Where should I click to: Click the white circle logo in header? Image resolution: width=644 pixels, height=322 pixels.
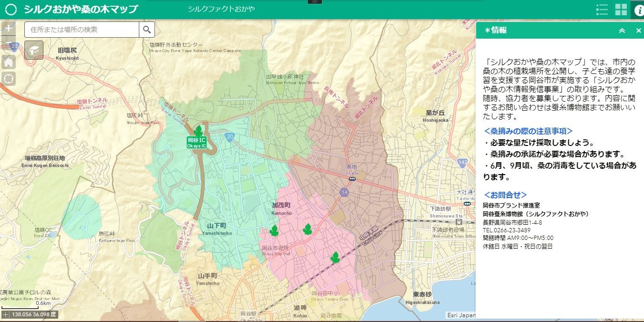(x=10, y=10)
